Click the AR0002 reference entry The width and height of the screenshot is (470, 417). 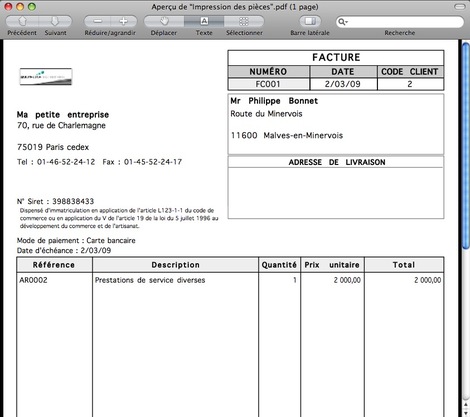click(33, 280)
